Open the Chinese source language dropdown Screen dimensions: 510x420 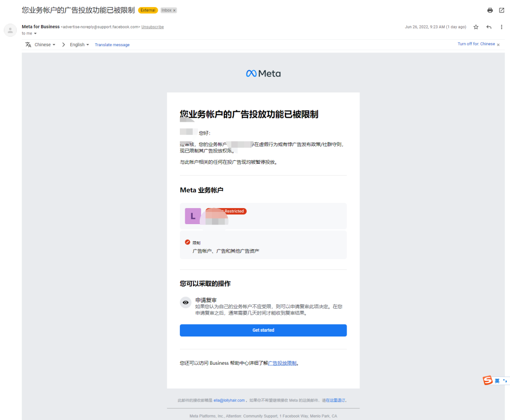tap(45, 45)
